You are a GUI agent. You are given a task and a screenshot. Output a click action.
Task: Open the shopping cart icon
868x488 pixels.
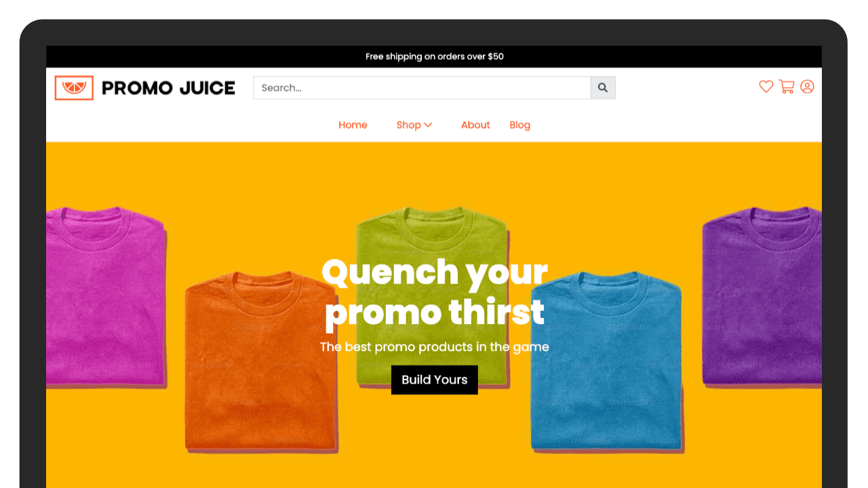coord(787,87)
